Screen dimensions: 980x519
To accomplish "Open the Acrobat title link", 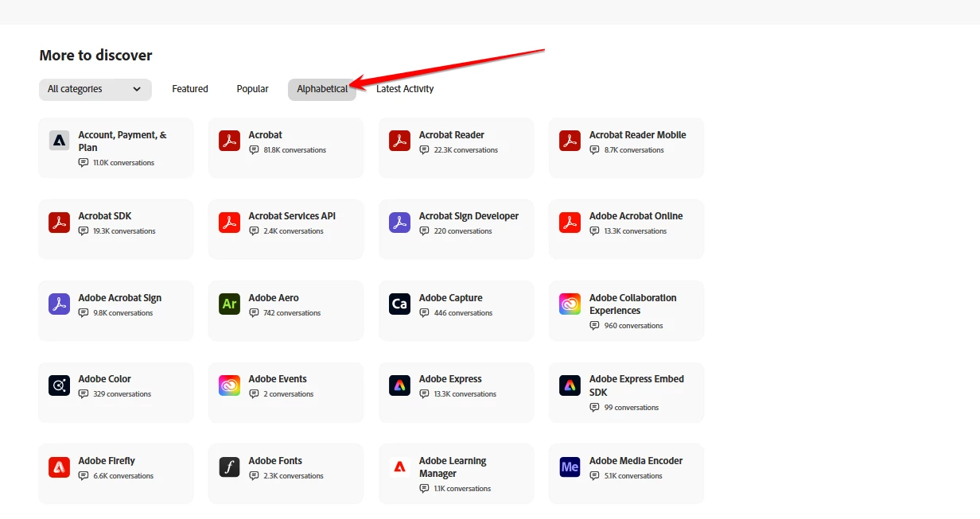I will (x=265, y=135).
